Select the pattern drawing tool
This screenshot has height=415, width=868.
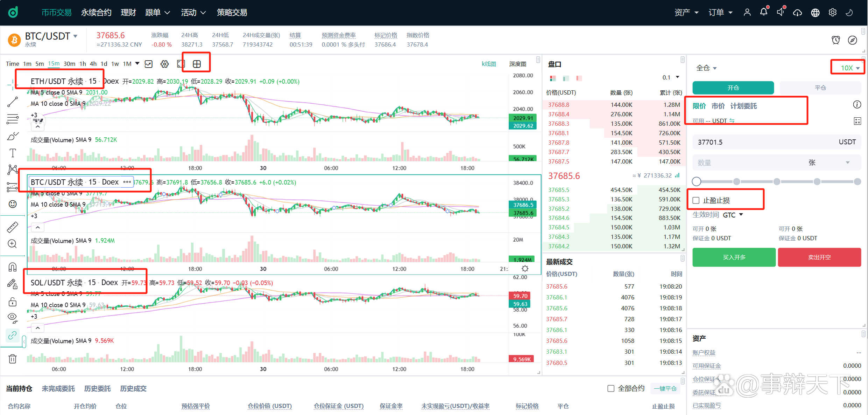13,170
